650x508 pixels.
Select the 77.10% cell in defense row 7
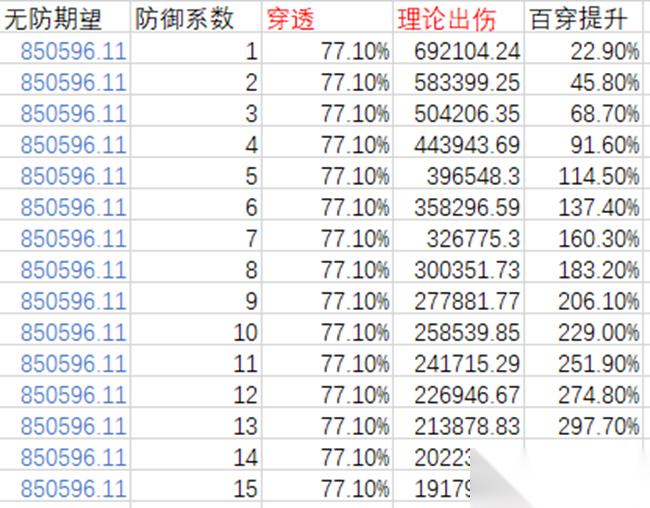[x=328, y=239]
